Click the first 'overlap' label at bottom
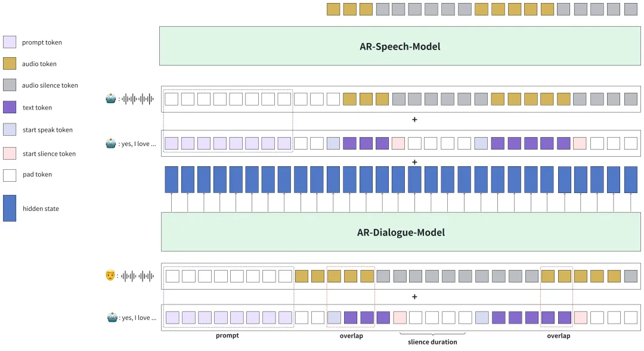The width and height of the screenshot is (644, 351). pos(351,336)
